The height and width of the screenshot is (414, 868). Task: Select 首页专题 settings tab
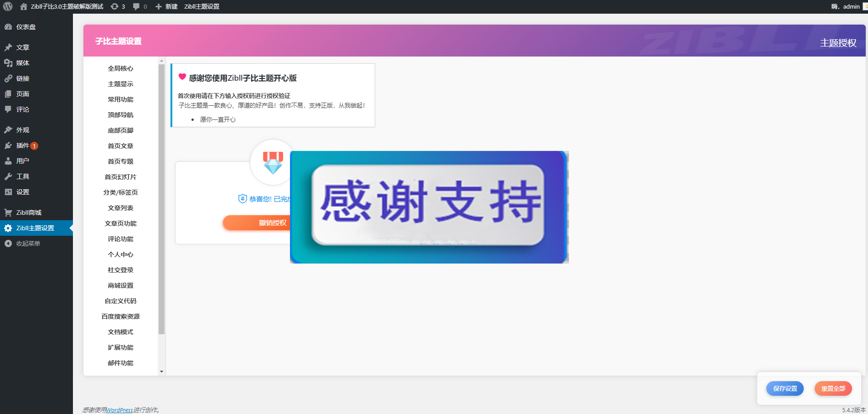point(120,161)
